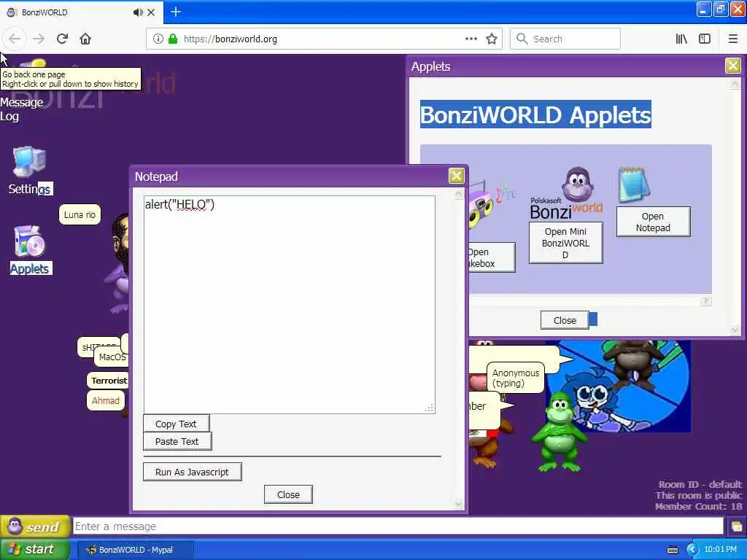This screenshot has height=560, width=747.
Task: Go to the browser home page icon
Action: pos(85,39)
